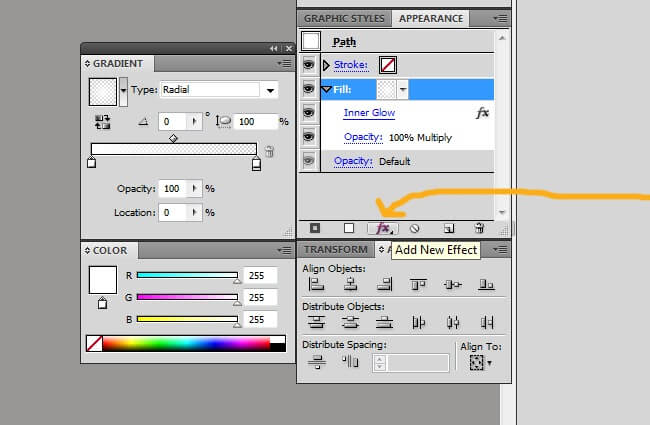The height and width of the screenshot is (425, 650).
Task: Click the Add New Effect fx button
Action: point(381,229)
